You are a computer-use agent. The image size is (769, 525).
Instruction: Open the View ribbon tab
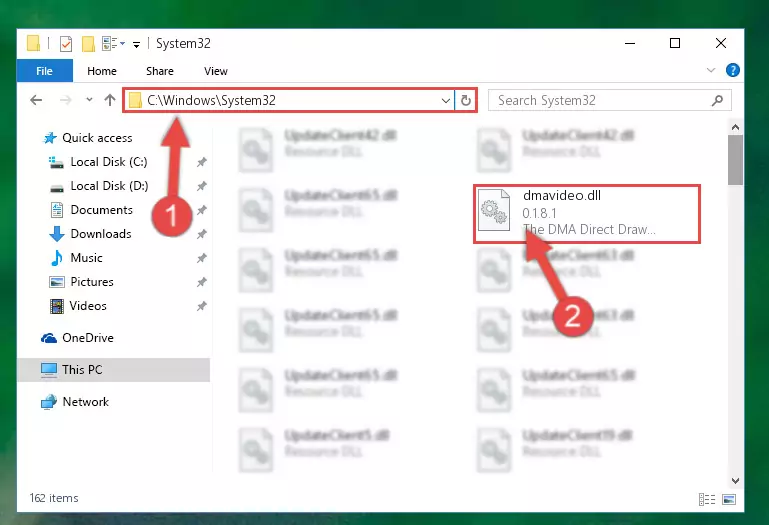[x=216, y=71]
